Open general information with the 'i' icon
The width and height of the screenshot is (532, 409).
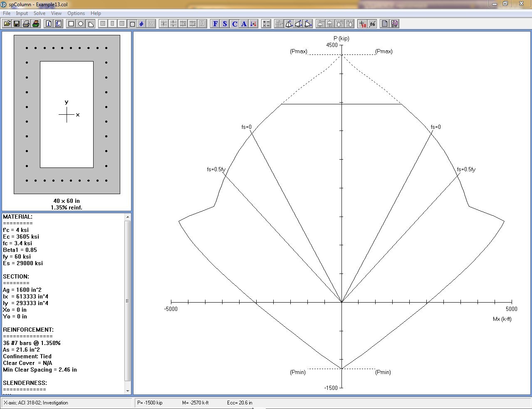(49, 24)
